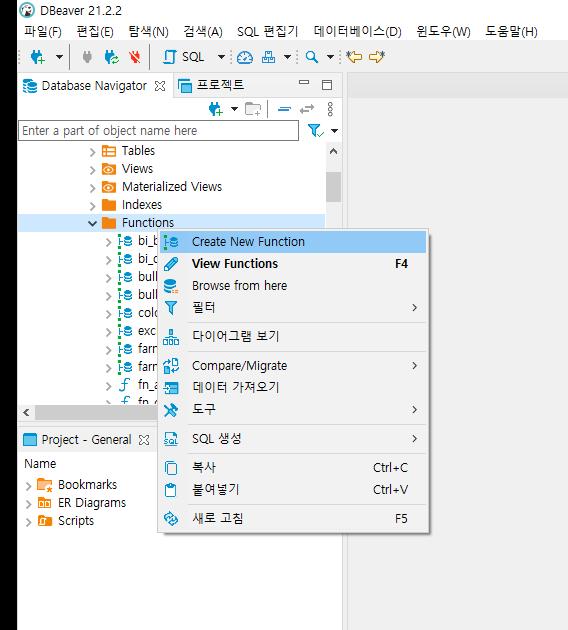Click the New Database Connection plug icon
The width and height of the screenshot is (568, 630).
pyautogui.click(x=38, y=57)
